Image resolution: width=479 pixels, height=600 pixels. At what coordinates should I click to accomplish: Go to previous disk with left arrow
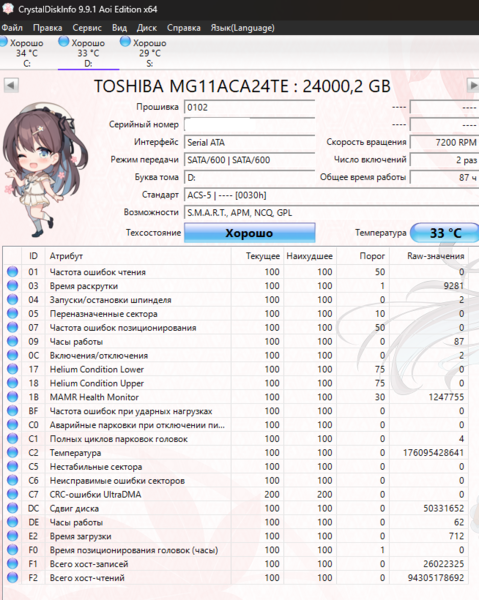point(11,85)
